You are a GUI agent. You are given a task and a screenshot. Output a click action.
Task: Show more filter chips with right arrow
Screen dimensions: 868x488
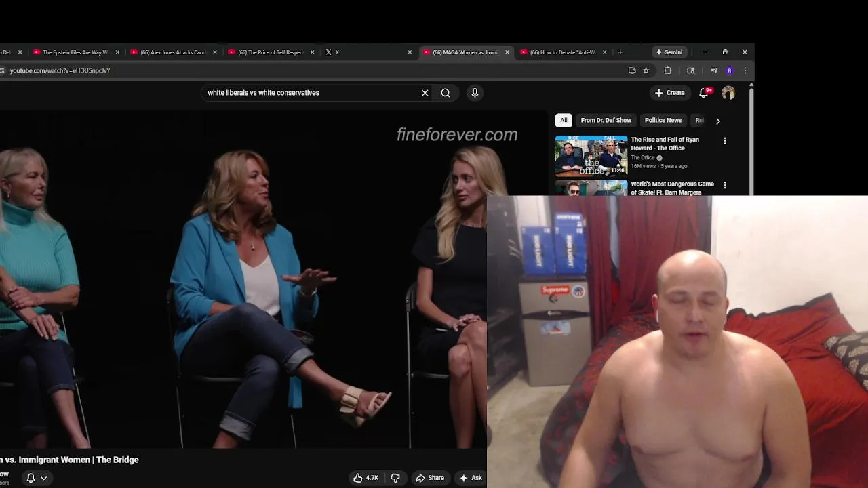(x=718, y=121)
